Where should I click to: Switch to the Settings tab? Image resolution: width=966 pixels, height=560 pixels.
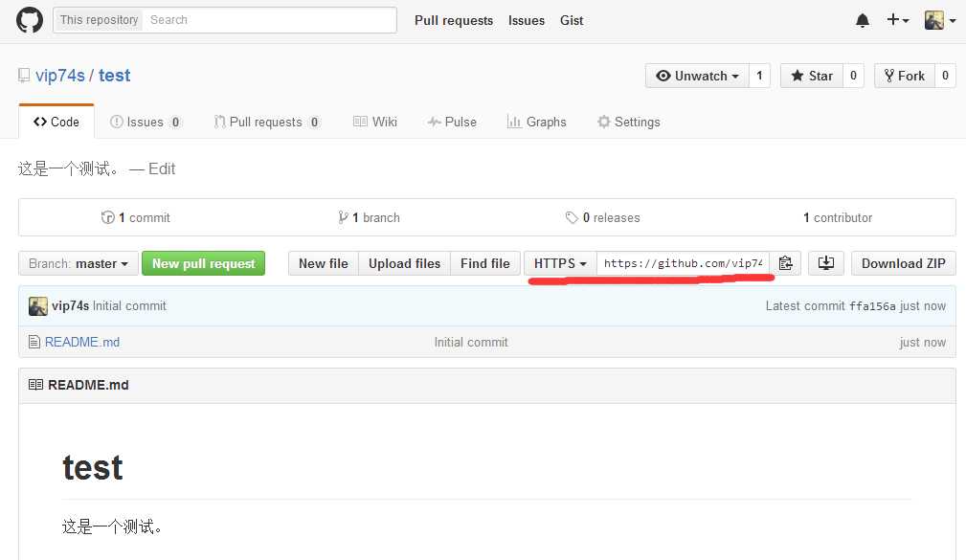tap(628, 122)
